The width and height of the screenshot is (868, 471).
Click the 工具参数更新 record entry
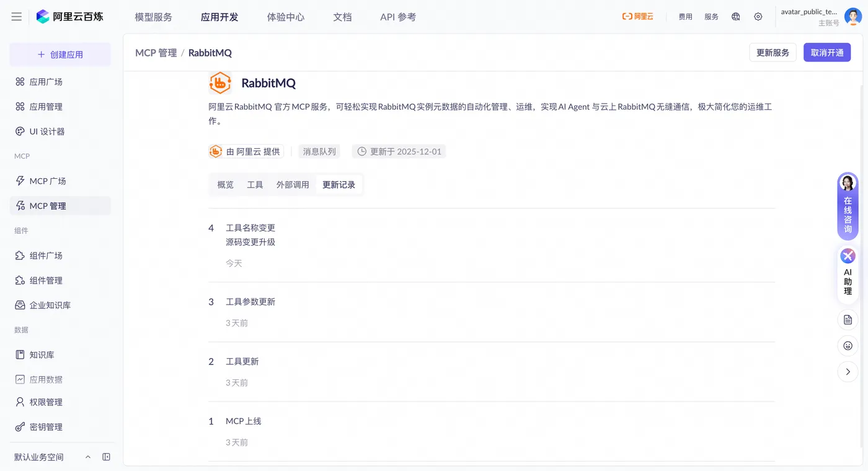(x=250, y=302)
